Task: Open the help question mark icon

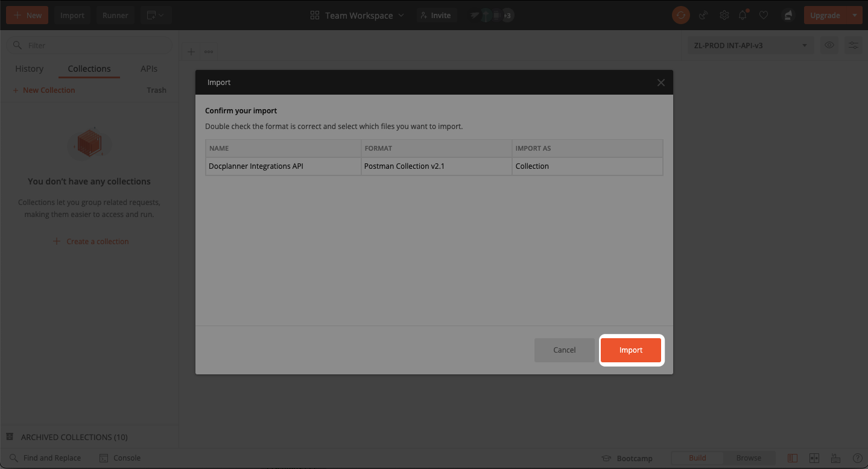Action: [x=857, y=458]
